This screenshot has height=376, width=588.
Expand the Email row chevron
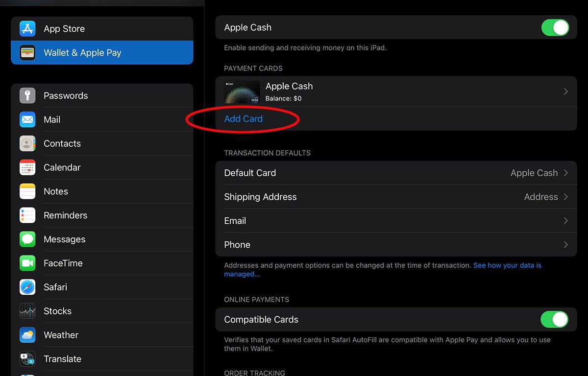pos(566,221)
